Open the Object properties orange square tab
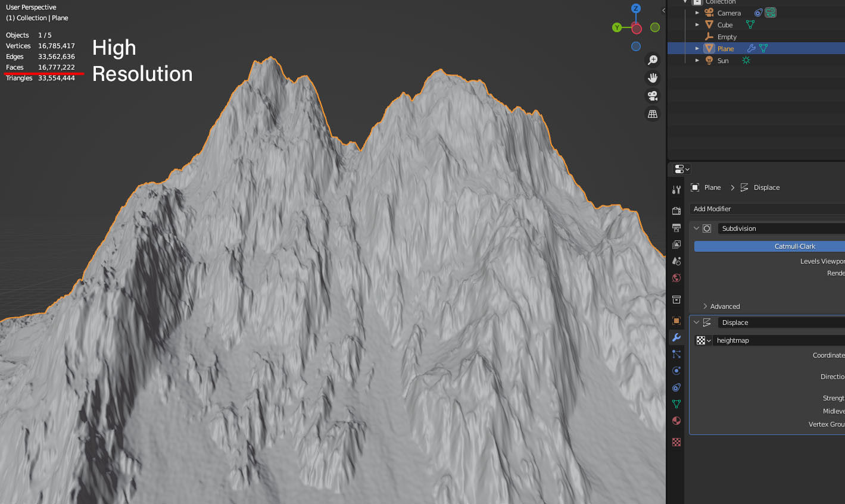Image resolution: width=845 pixels, height=504 pixels. click(x=676, y=321)
